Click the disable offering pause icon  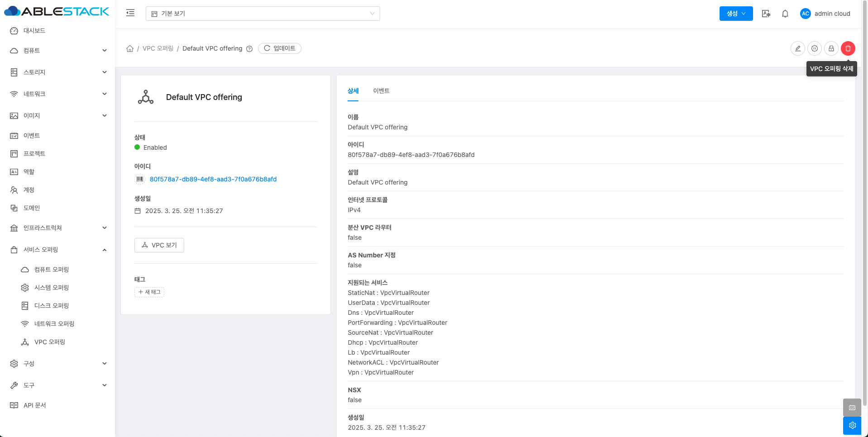pyautogui.click(x=814, y=48)
